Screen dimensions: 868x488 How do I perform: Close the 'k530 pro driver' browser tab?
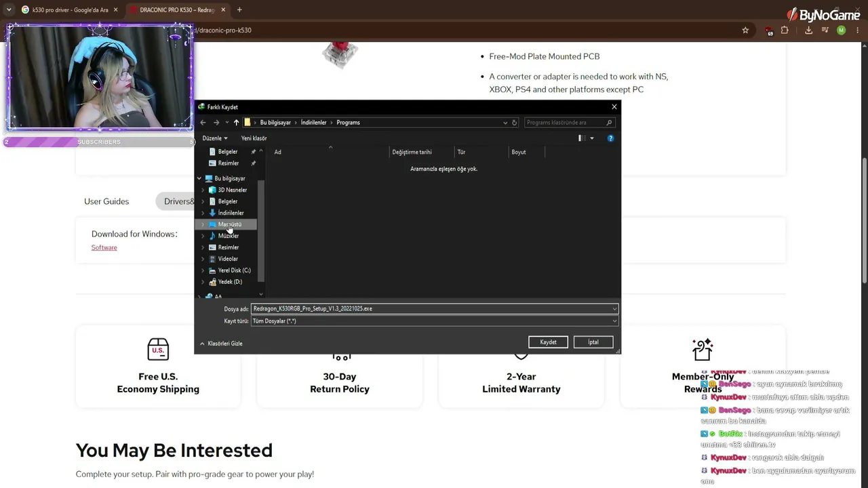pos(116,10)
